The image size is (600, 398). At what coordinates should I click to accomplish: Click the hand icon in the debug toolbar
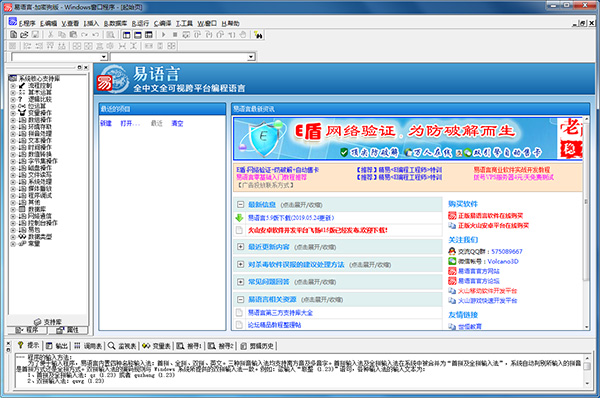243,35
